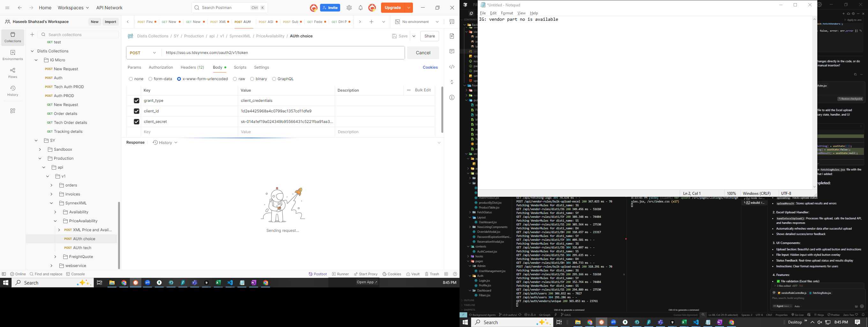Open the Postman hamburger menu

[x=7, y=8]
